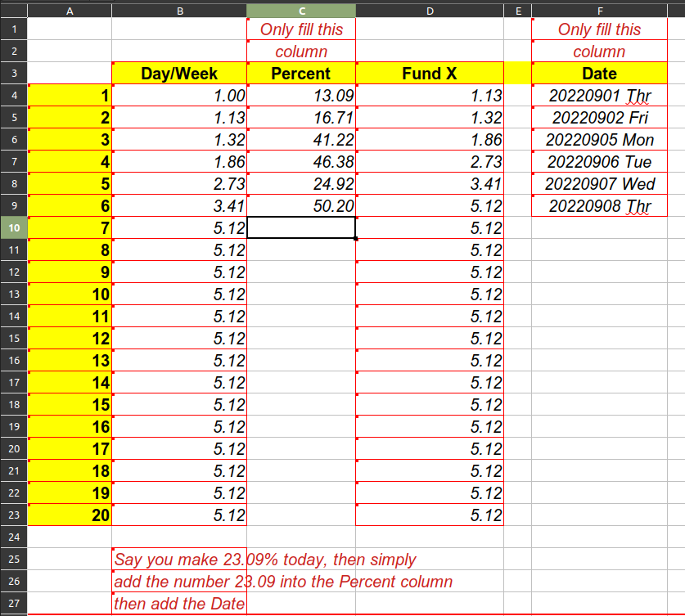
Task: Select date cell 20220901 Thr
Action: pyautogui.click(x=599, y=95)
